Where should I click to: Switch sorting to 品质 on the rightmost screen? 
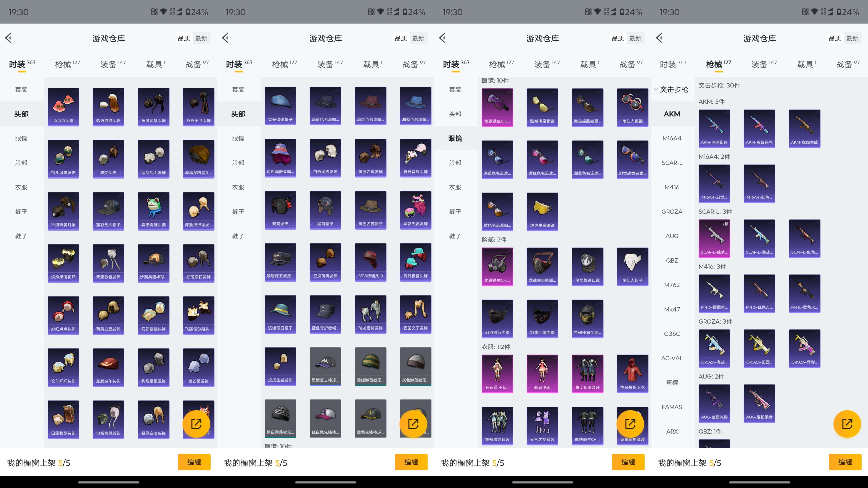[x=835, y=38]
